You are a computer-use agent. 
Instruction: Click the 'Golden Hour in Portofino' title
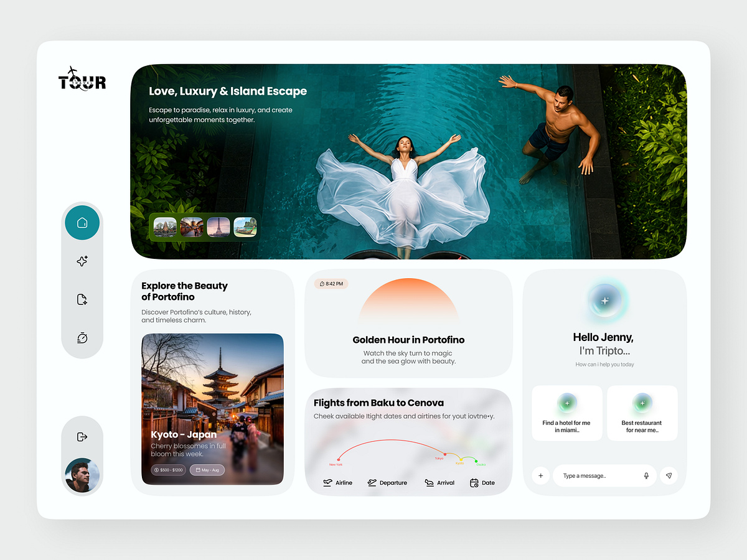click(x=408, y=340)
